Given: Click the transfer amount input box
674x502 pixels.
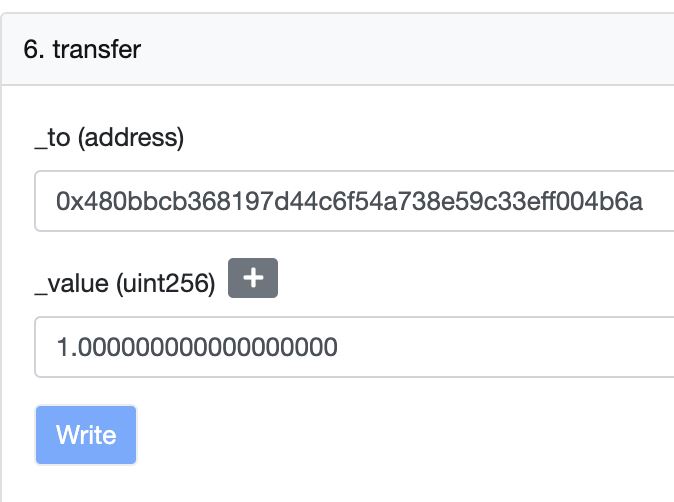Looking at the screenshot, I should tap(355, 347).
